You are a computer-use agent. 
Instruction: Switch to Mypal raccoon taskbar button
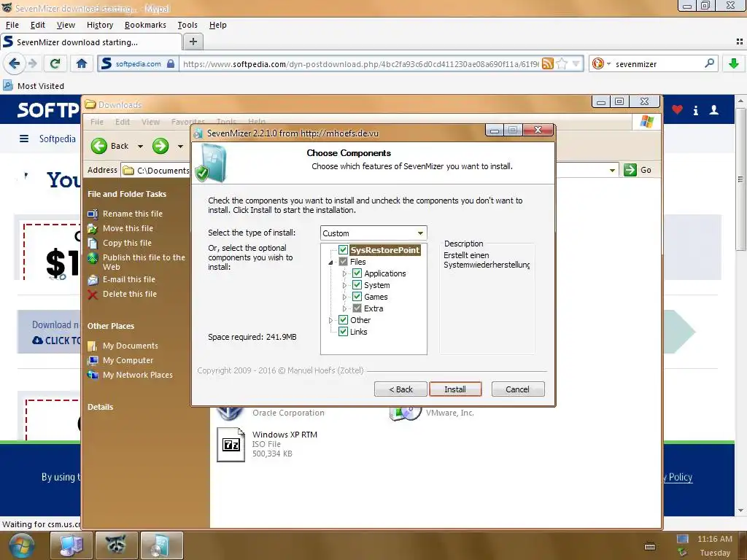(116, 545)
